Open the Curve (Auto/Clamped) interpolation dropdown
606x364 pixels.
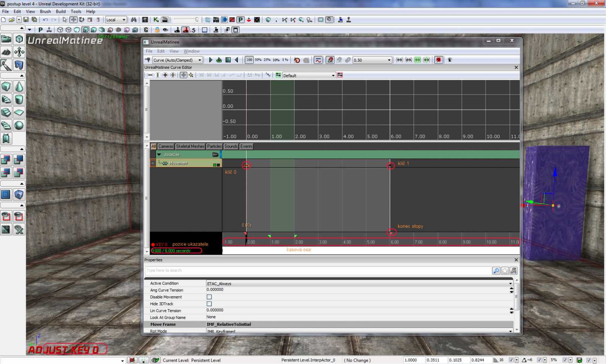tap(177, 60)
